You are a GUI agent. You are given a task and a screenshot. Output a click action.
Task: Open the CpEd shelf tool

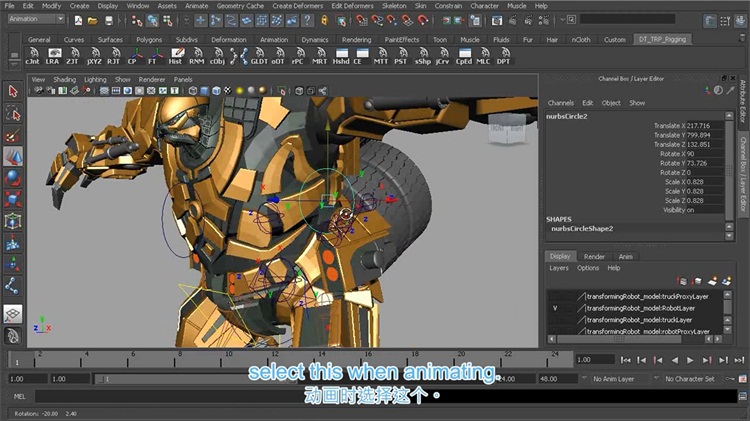click(x=463, y=56)
